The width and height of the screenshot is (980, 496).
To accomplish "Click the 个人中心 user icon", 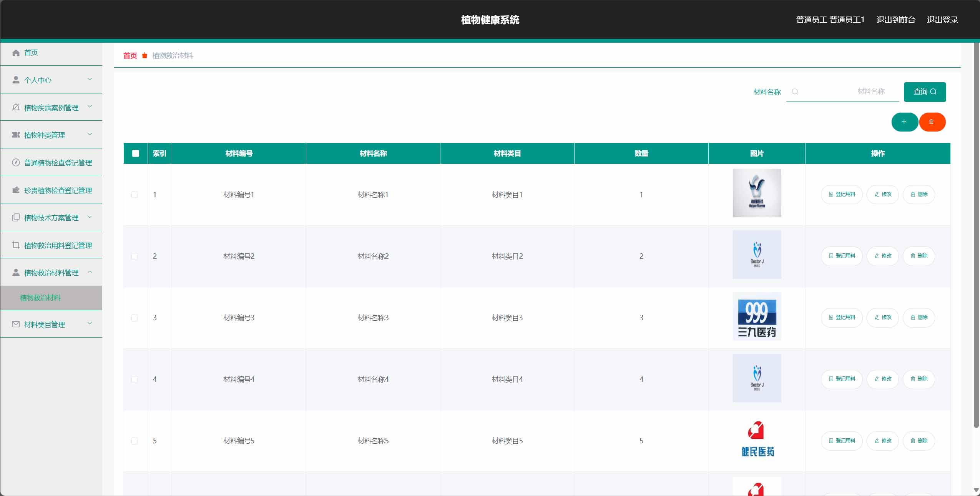I will pos(16,80).
